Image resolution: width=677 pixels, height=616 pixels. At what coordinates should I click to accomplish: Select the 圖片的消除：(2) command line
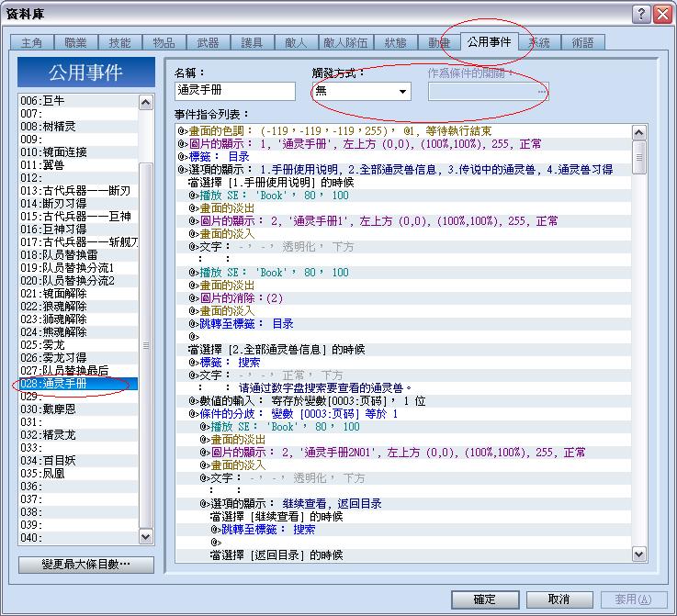403,298
